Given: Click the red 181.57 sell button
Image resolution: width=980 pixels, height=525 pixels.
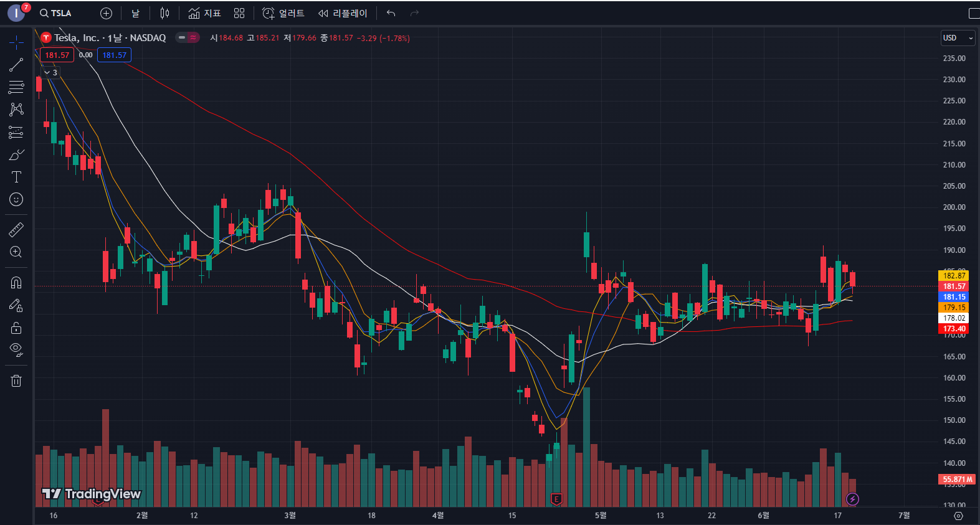Looking at the screenshot, I should [57, 55].
